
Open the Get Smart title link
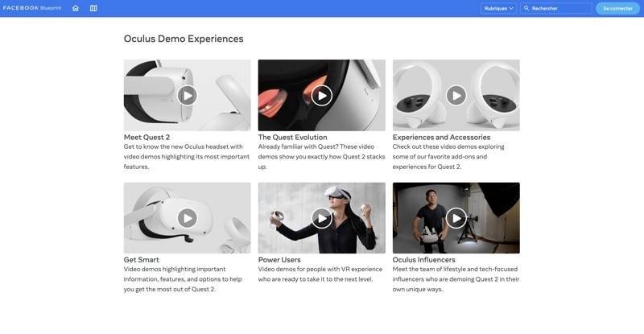[142, 260]
